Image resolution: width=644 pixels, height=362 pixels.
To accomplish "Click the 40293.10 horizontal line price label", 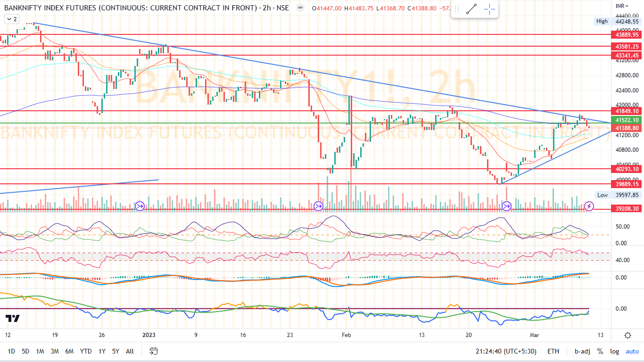I will click(627, 169).
